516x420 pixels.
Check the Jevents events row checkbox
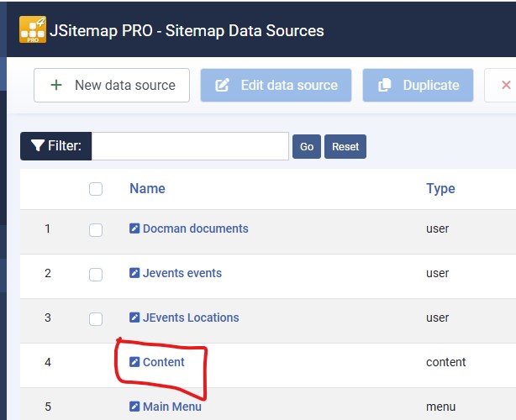96,275
